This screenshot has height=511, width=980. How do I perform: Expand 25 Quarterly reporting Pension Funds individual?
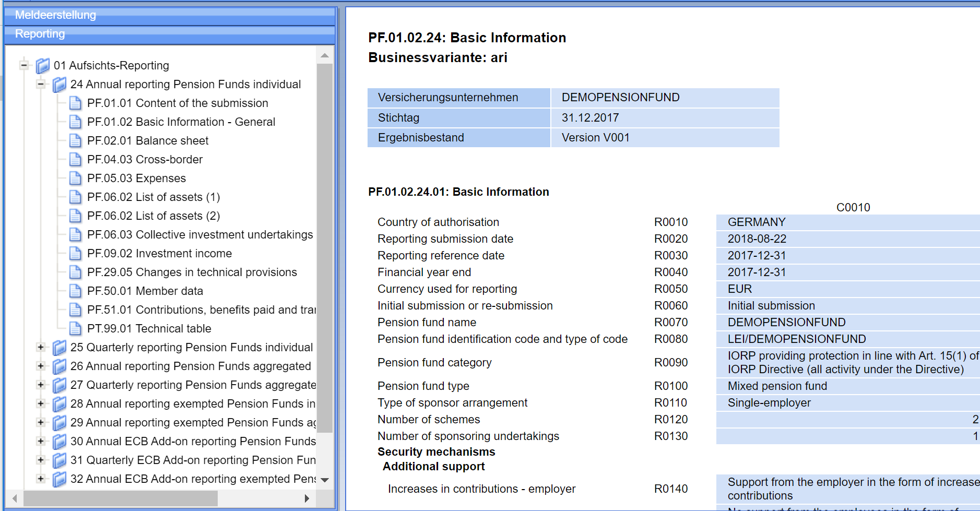[41, 347]
